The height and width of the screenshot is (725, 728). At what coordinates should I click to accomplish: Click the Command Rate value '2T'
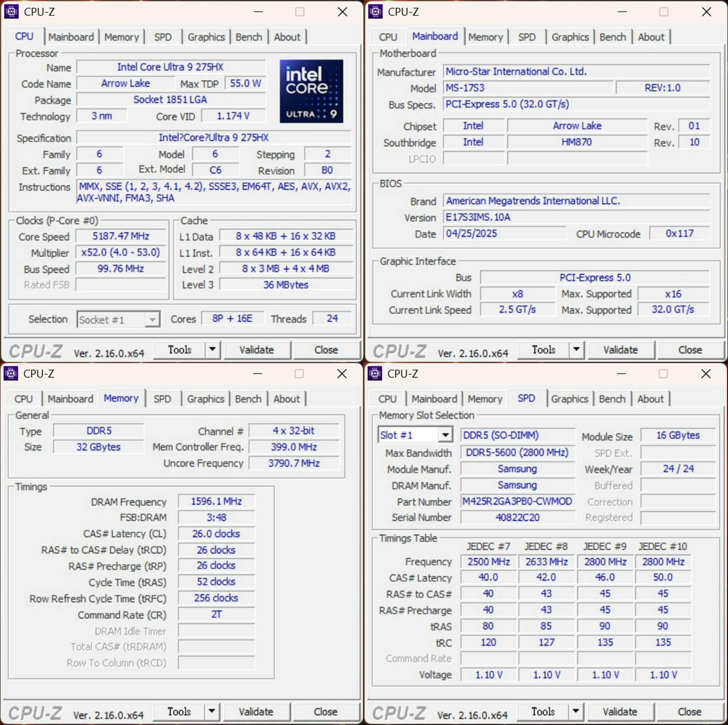[216, 614]
